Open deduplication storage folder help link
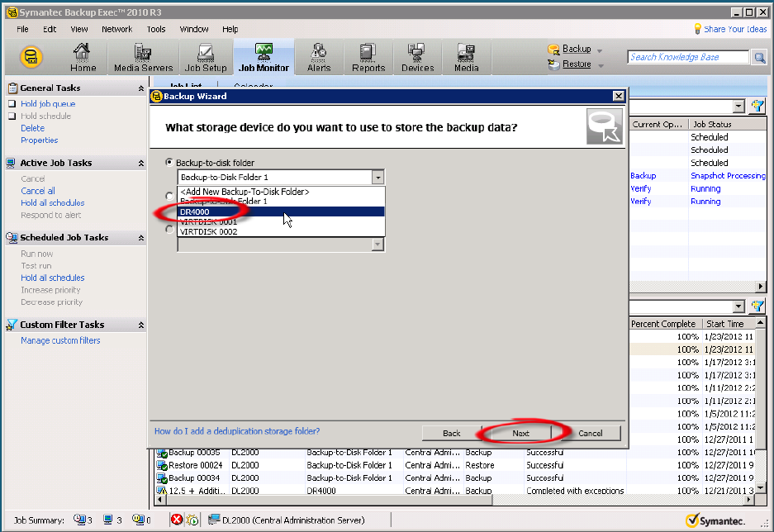The width and height of the screenshot is (774, 532). [x=237, y=431]
